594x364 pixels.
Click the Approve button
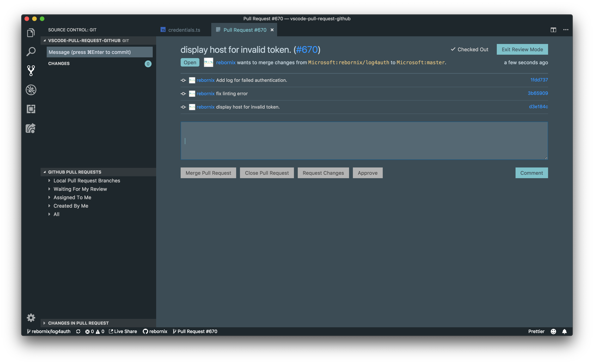(367, 173)
